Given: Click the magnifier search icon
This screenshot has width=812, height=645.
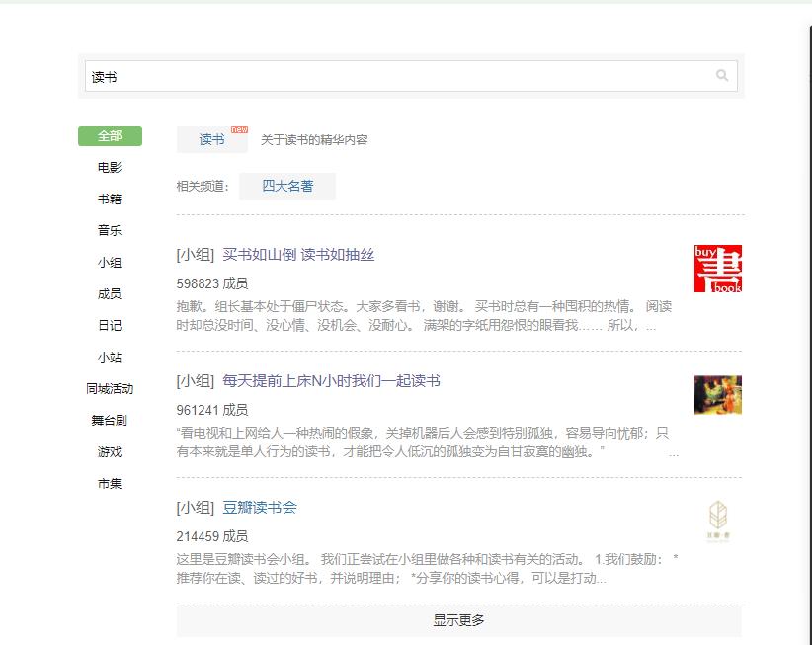Looking at the screenshot, I should tap(722, 76).
